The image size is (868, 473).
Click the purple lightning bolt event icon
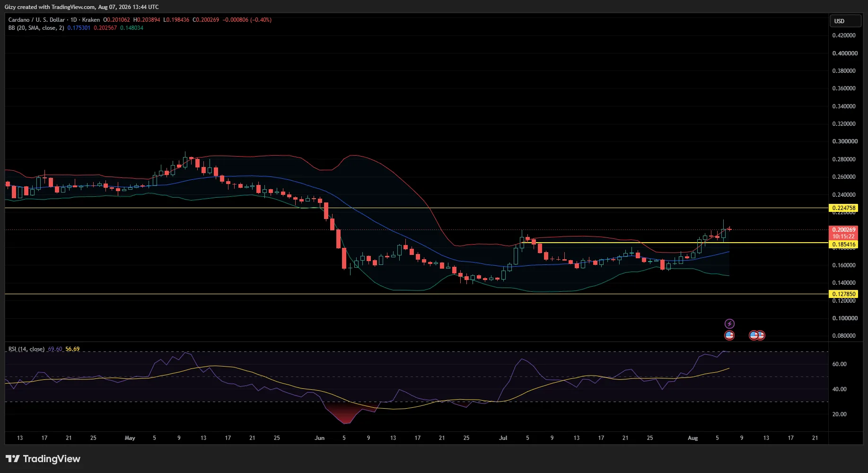pyautogui.click(x=729, y=324)
